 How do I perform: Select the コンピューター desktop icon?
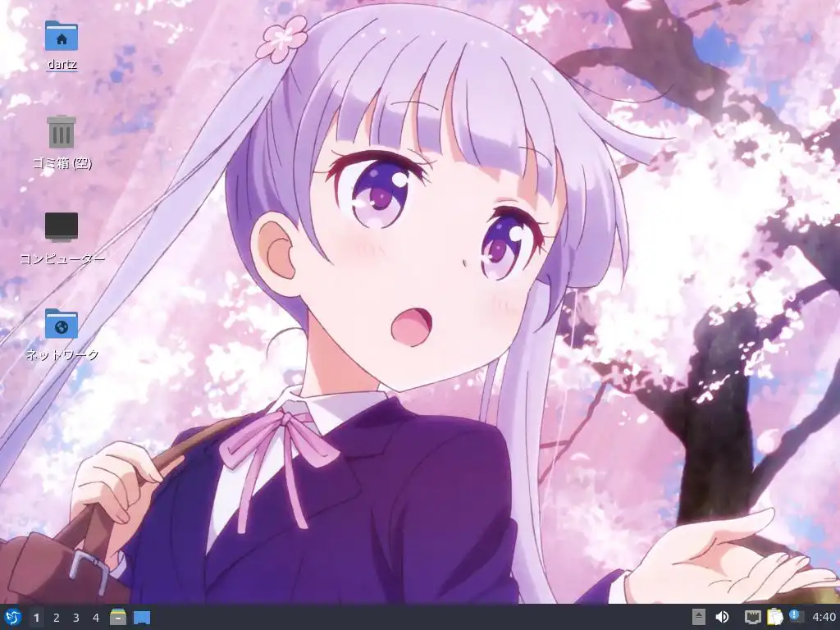coord(62,227)
